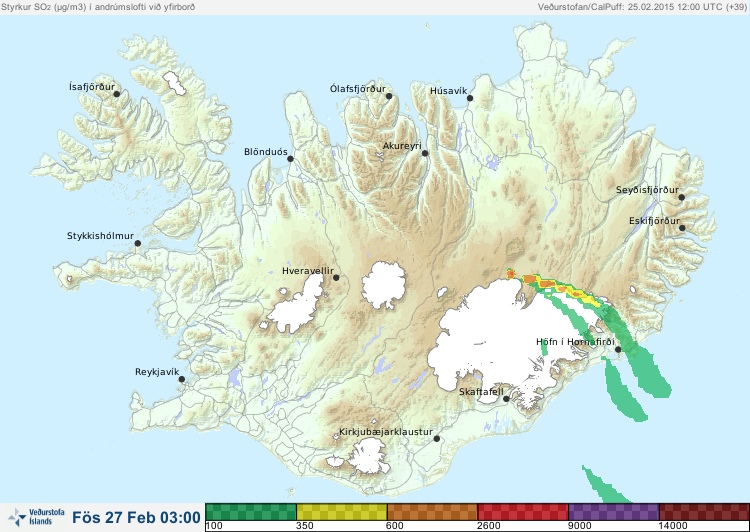Click the Styrkur SO2 title text
750x532 pixels.
point(98,7)
